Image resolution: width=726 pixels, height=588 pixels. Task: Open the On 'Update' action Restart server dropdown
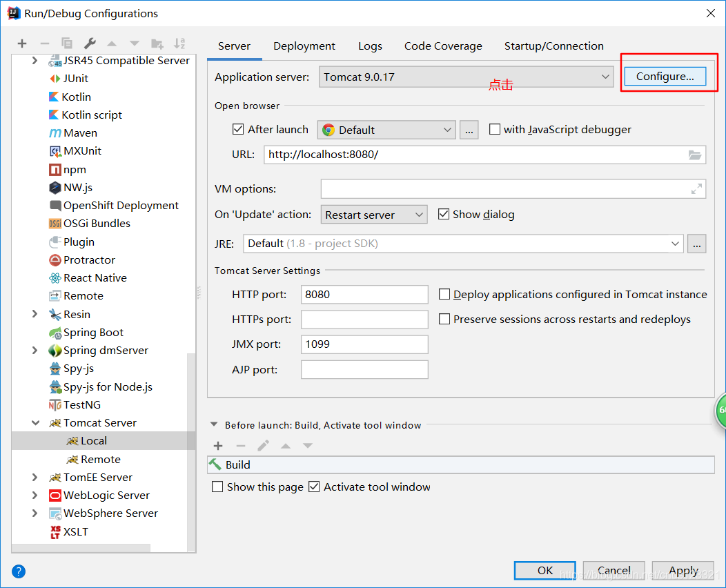pos(374,215)
